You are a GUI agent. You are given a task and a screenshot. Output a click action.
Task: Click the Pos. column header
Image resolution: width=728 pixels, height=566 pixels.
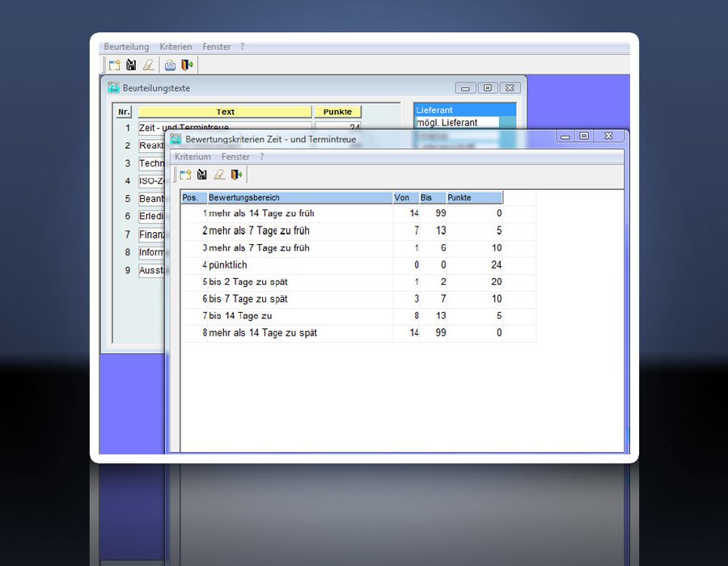[194, 197]
